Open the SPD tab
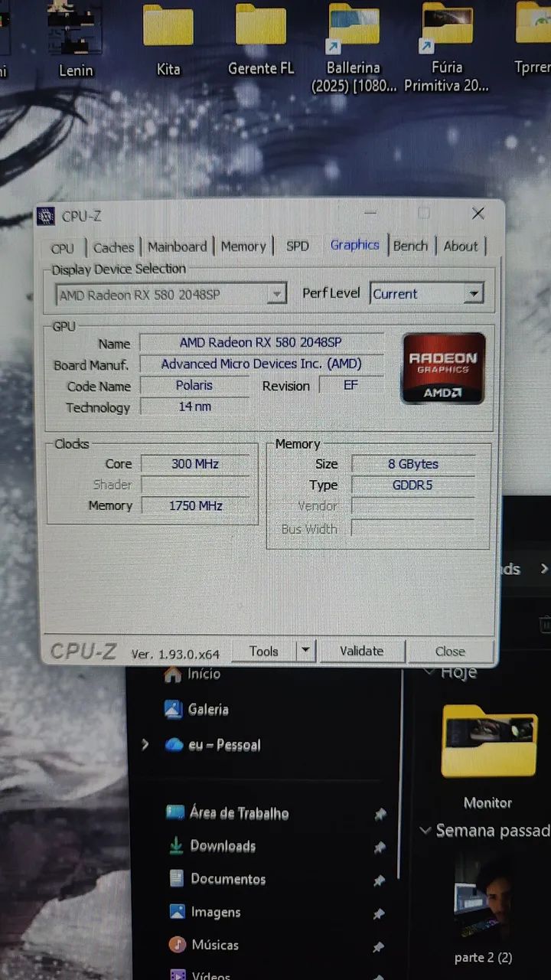Image resolution: width=551 pixels, height=980 pixels. [298, 246]
